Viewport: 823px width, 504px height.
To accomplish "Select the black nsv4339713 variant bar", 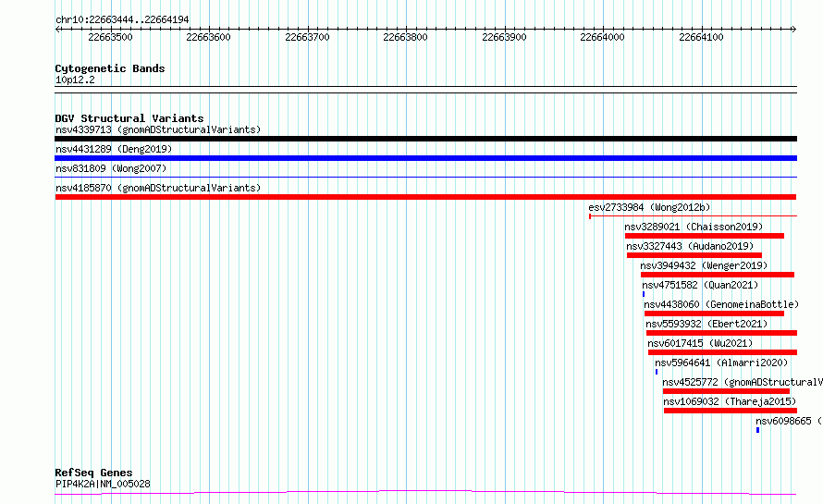I will coord(425,139).
